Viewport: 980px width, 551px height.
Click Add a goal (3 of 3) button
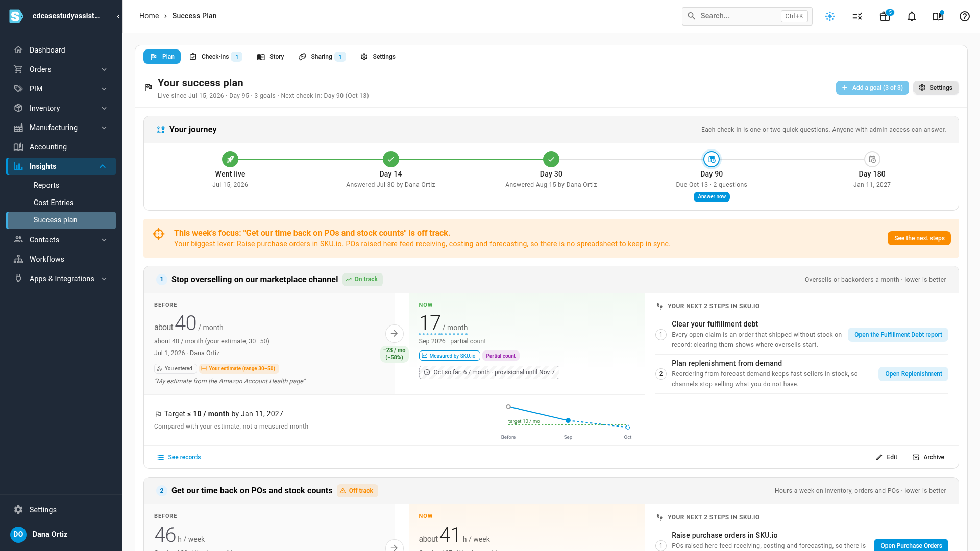click(x=872, y=88)
